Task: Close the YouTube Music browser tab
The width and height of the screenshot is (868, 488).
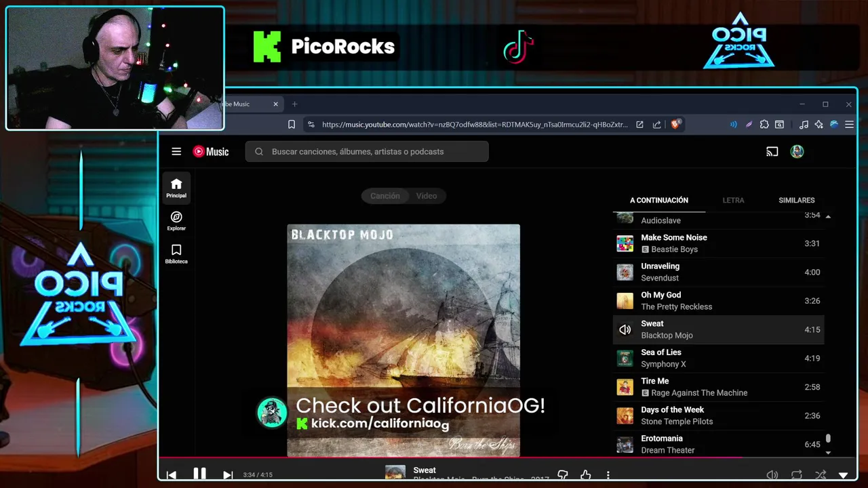Action: (276, 104)
